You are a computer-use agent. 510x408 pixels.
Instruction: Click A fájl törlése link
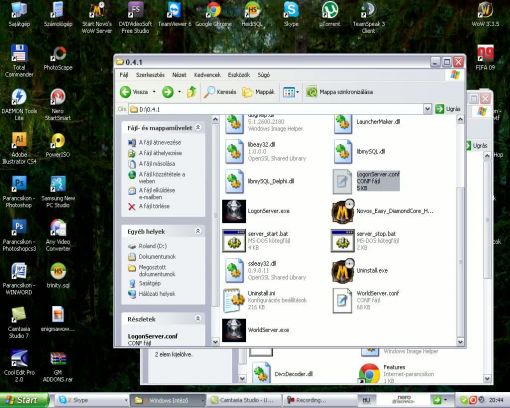point(154,206)
